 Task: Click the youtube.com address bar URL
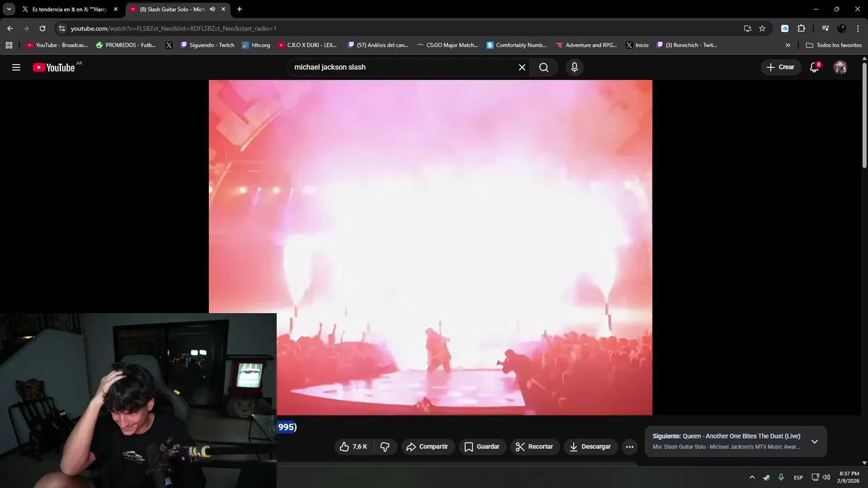point(173,28)
